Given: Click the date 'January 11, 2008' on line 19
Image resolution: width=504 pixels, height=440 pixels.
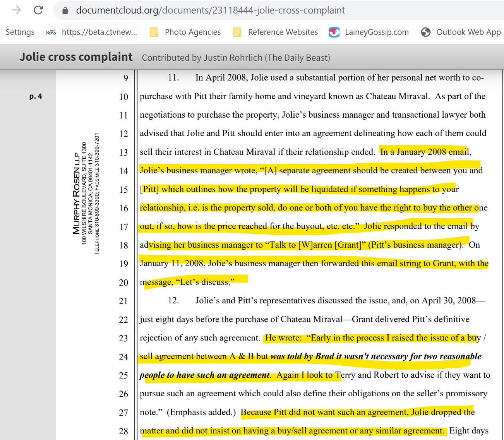Looking at the screenshot, I should tap(172, 264).
